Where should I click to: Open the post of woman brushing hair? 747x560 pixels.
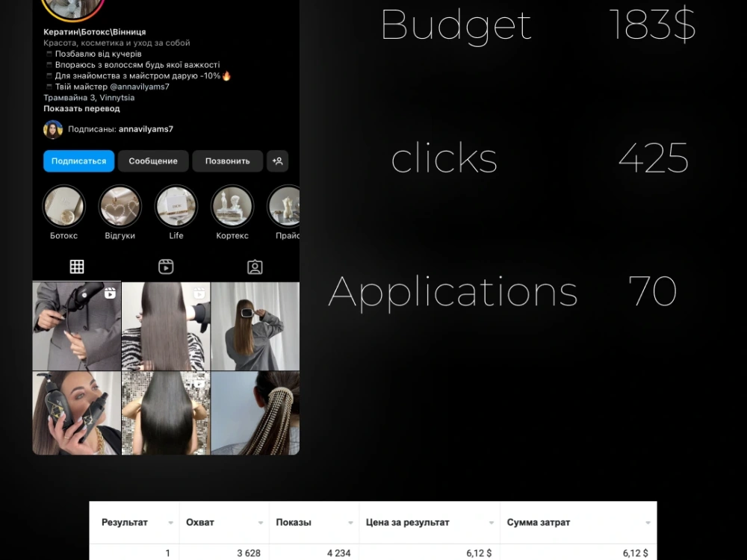click(x=255, y=326)
